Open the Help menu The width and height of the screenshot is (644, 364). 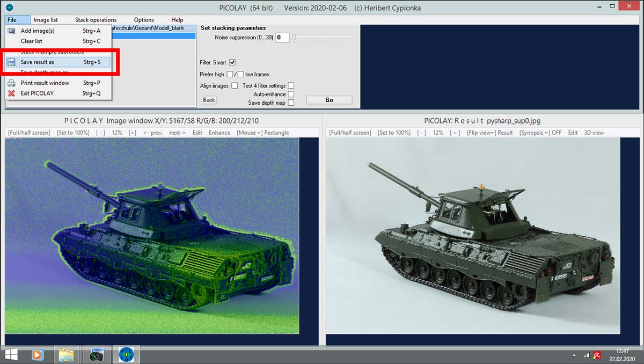click(177, 20)
